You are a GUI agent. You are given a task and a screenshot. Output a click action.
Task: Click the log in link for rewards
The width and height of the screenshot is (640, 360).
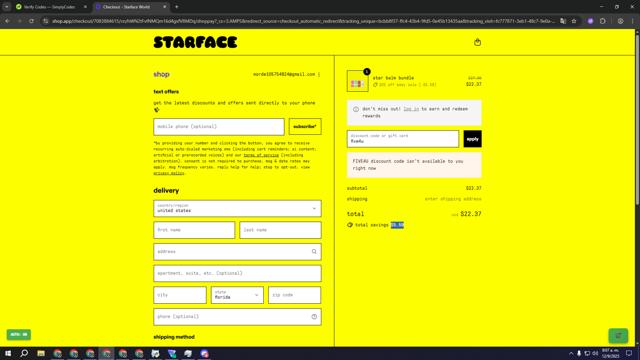coord(411,109)
